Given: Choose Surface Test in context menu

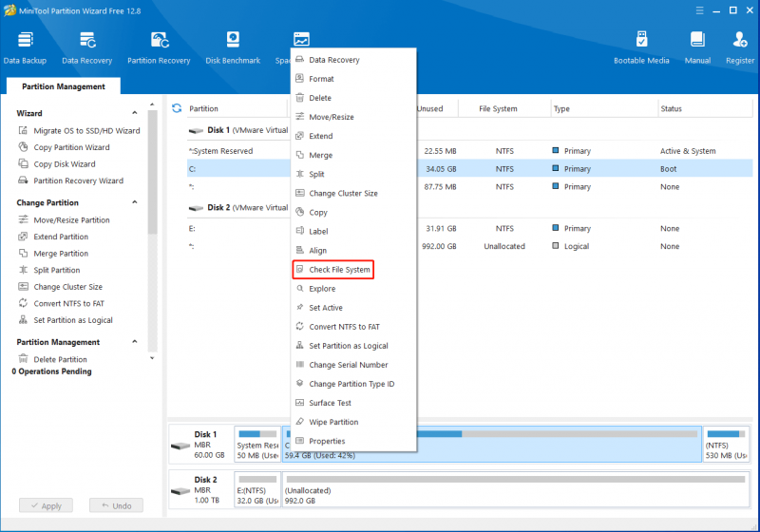Looking at the screenshot, I should click(353, 403).
